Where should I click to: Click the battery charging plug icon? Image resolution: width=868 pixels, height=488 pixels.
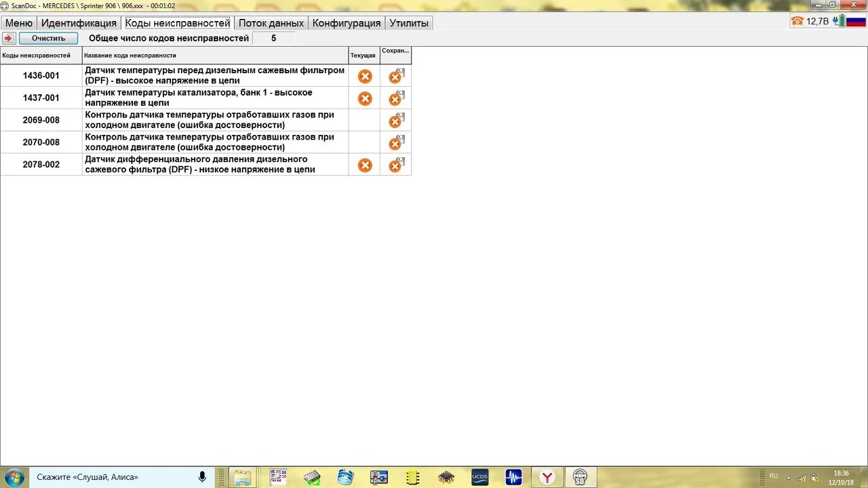pos(839,21)
